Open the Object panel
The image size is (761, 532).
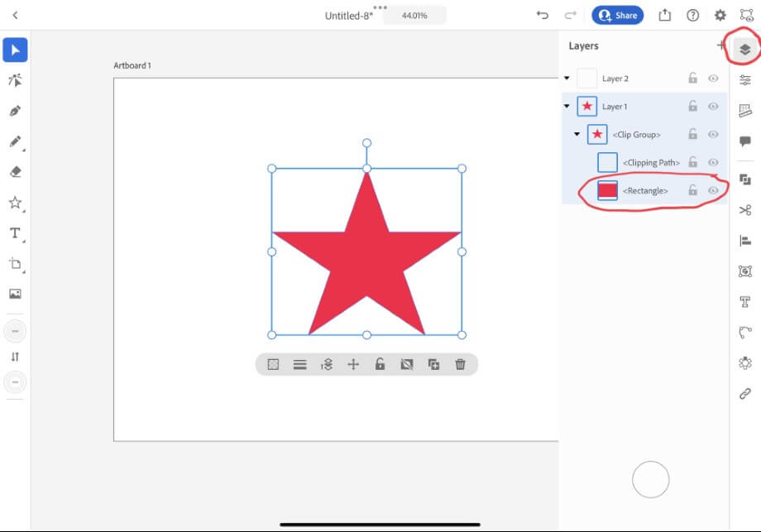[745, 271]
